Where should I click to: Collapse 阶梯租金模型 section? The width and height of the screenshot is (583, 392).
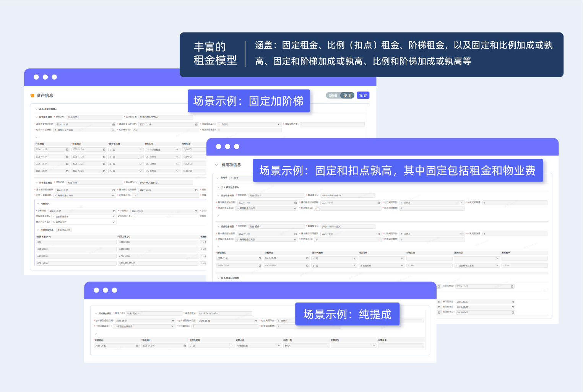(37, 183)
